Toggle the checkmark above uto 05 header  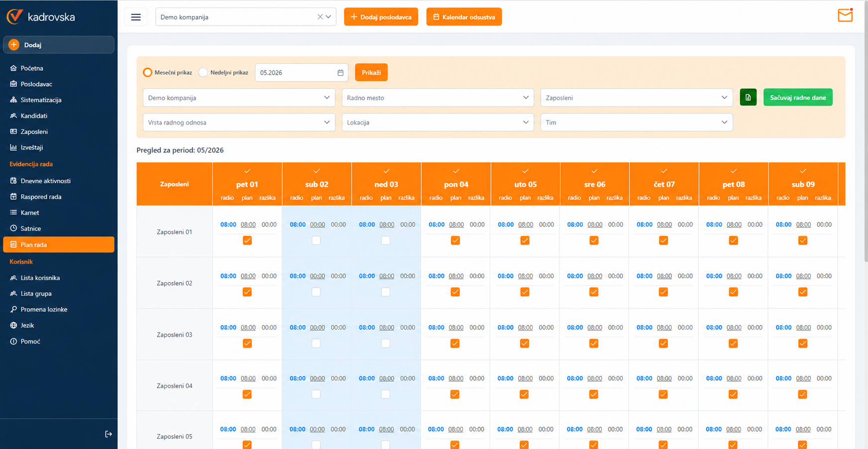click(x=526, y=171)
